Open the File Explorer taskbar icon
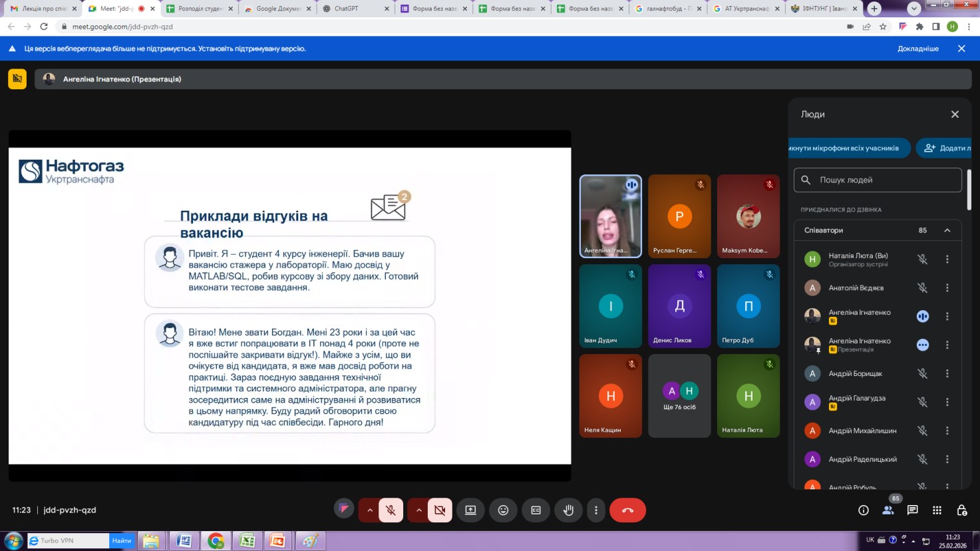980x551 pixels. pos(151,541)
